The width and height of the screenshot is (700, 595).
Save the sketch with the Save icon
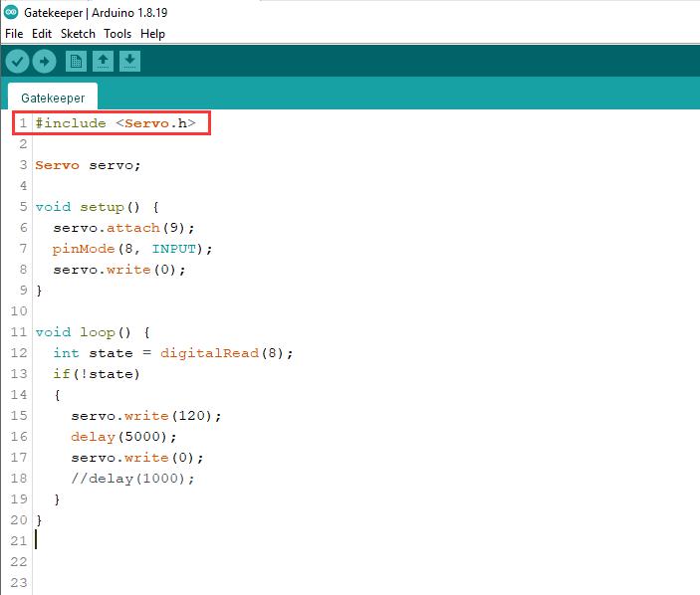coord(129,61)
